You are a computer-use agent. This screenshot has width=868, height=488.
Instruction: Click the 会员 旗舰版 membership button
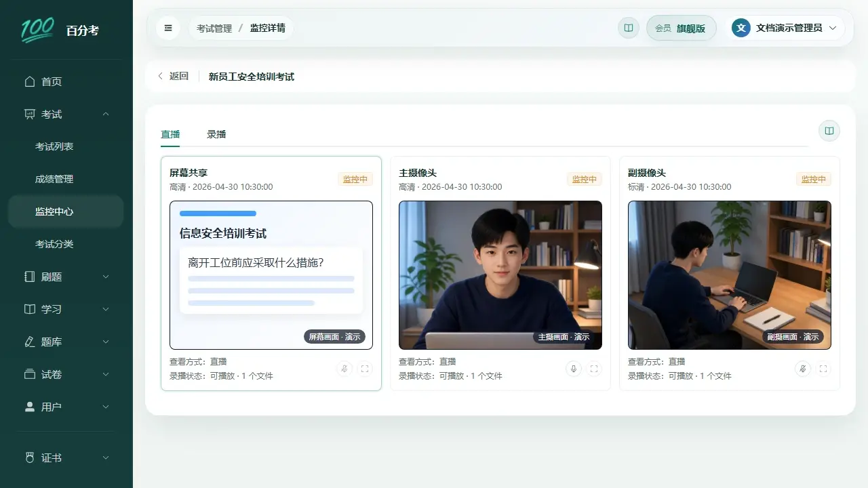tap(682, 28)
